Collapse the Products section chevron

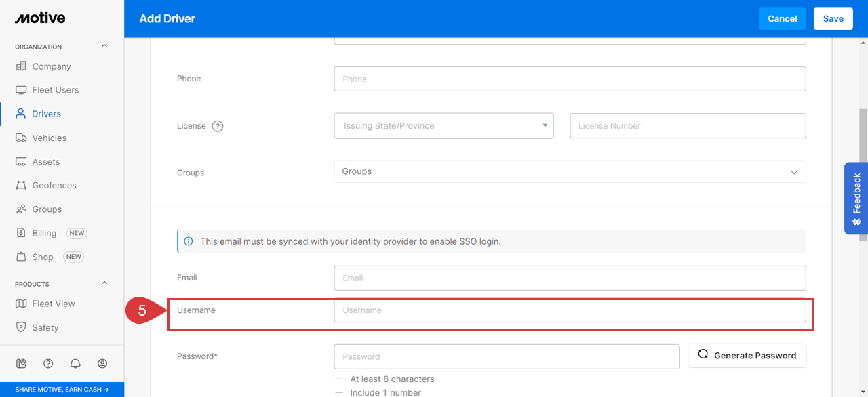(104, 283)
